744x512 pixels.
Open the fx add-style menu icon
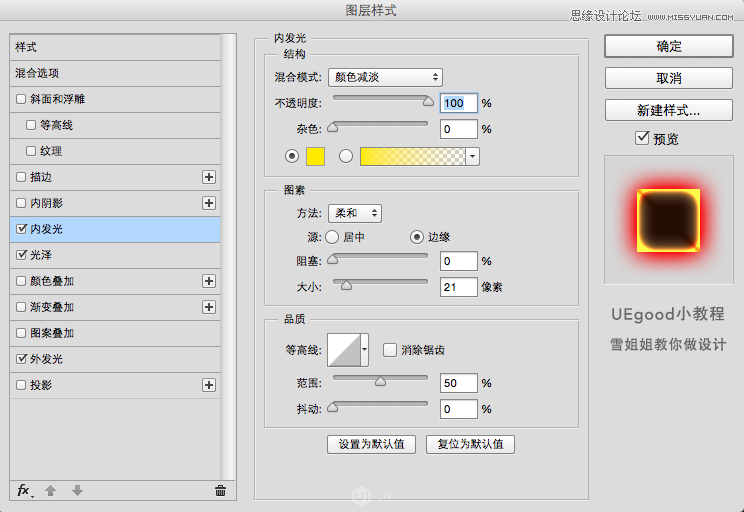[24, 491]
